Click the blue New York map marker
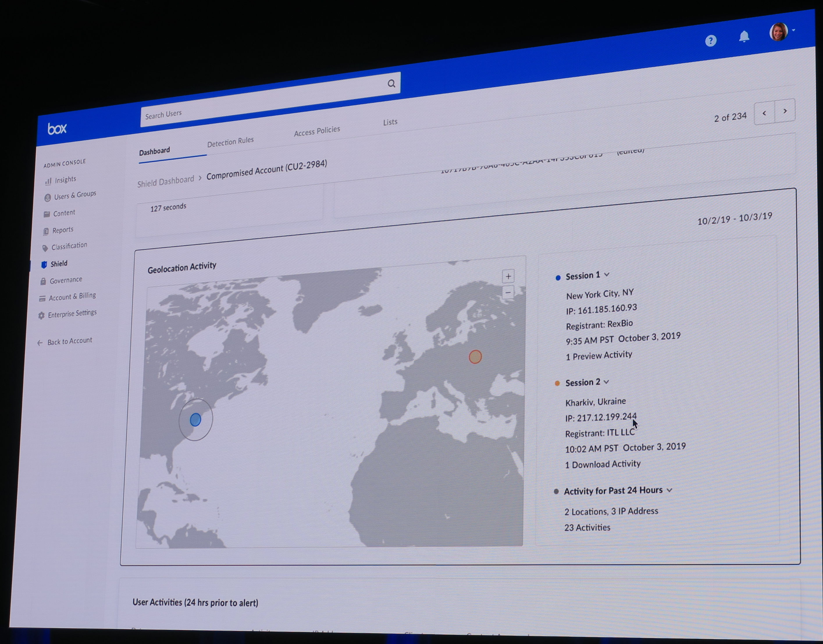 pos(195,420)
